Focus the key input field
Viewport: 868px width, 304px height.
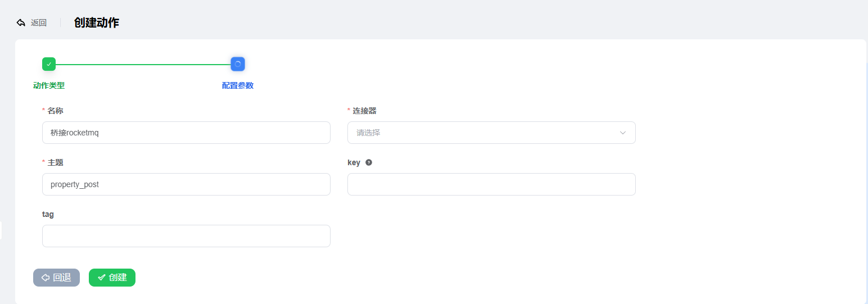click(x=491, y=184)
